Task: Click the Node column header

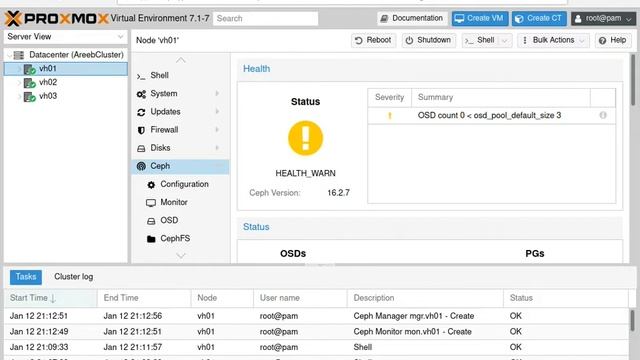Action: (222, 298)
